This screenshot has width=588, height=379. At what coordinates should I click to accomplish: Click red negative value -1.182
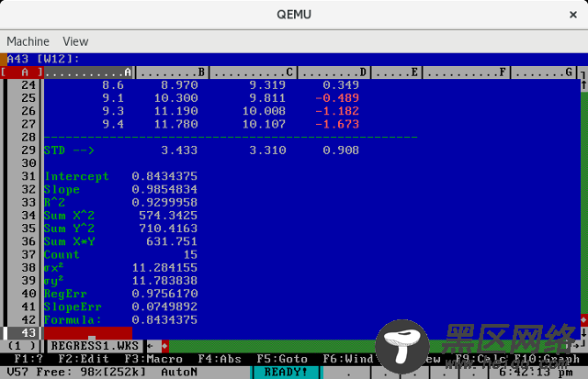click(x=337, y=111)
